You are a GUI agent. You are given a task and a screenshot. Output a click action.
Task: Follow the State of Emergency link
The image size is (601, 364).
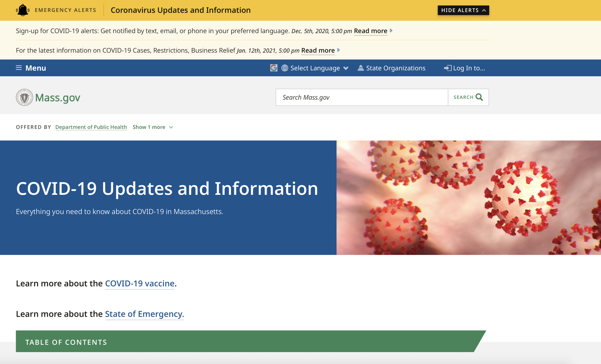point(144,314)
